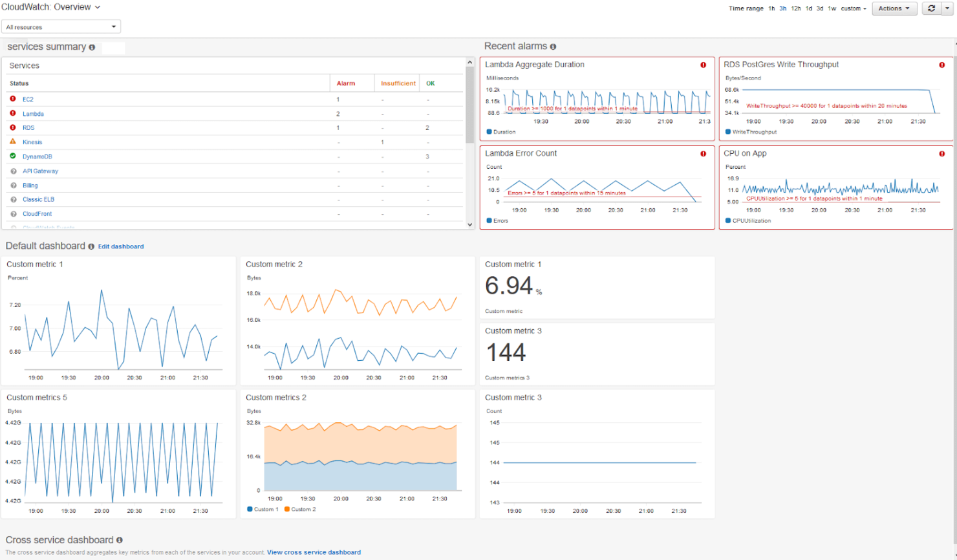Click the refresh icon in the top right

click(x=931, y=8)
